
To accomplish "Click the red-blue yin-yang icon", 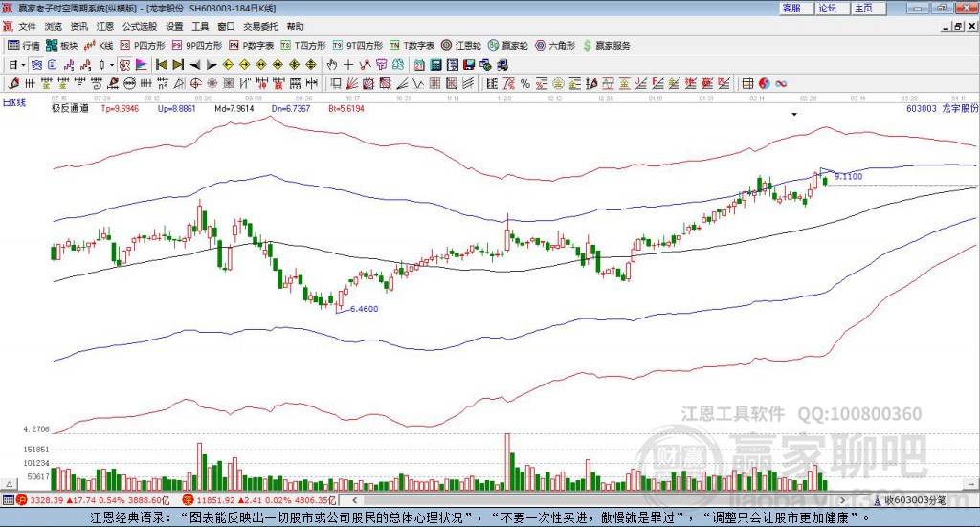I will click(x=765, y=83).
